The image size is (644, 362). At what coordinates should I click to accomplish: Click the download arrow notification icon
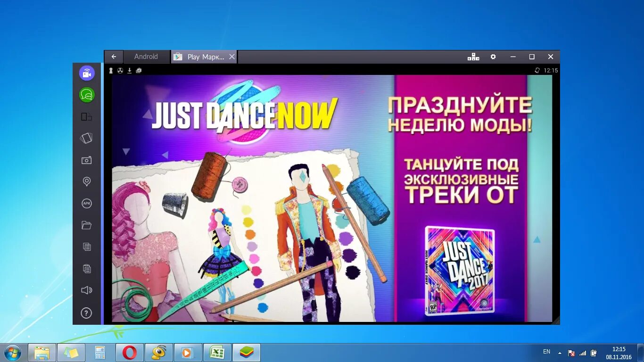(130, 70)
